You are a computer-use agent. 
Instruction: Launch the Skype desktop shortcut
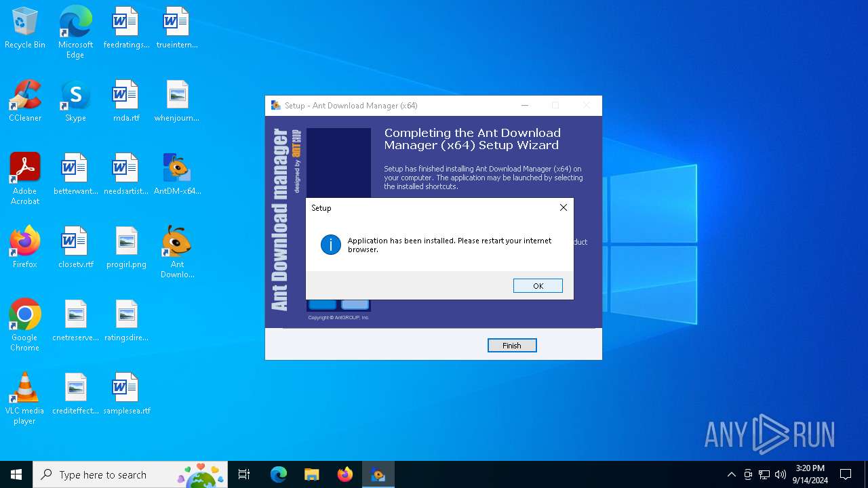(x=75, y=102)
